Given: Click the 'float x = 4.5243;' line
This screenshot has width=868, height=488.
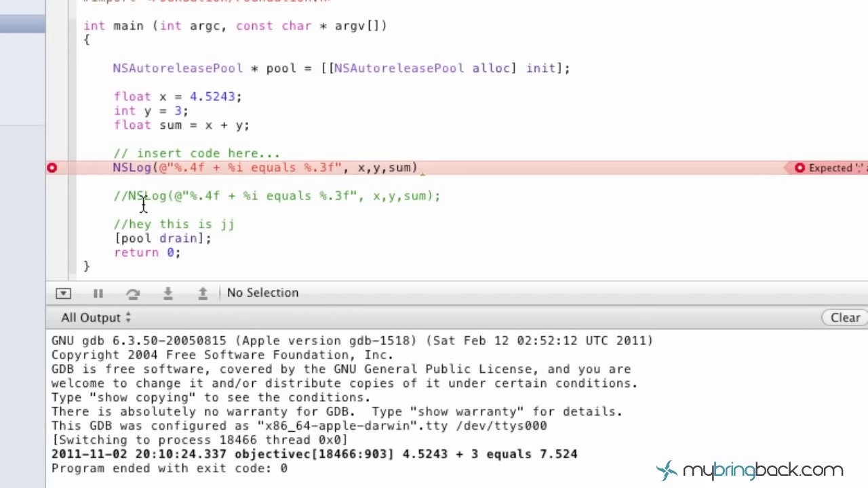Looking at the screenshot, I should (x=178, y=96).
